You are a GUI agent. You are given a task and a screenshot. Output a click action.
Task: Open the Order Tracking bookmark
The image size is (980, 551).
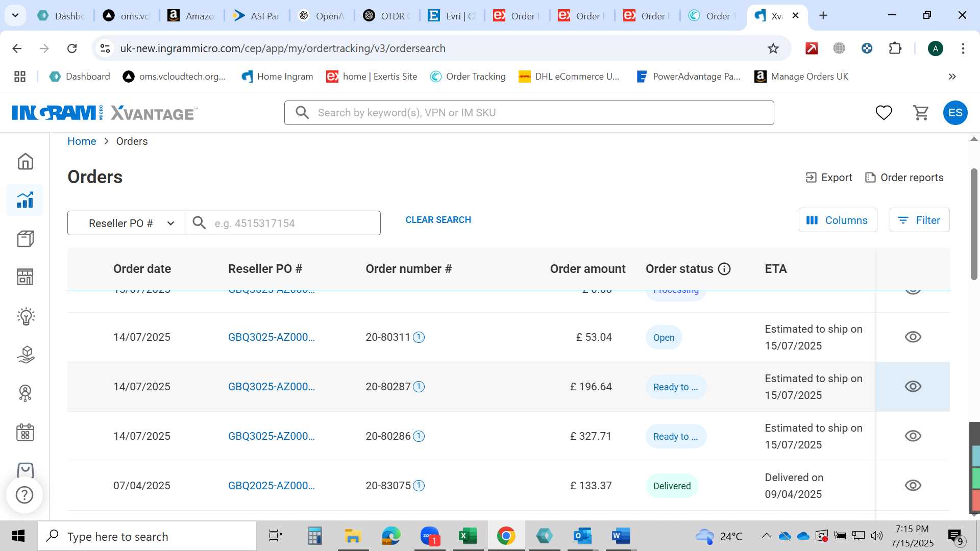click(x=468, y=77)
